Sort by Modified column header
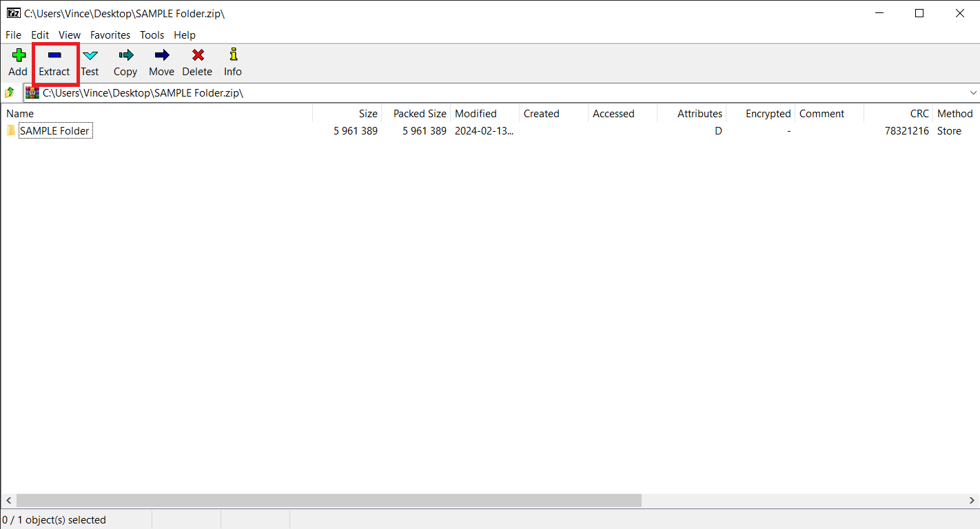This screenshot has width=980, height=529. pos(476,114)
